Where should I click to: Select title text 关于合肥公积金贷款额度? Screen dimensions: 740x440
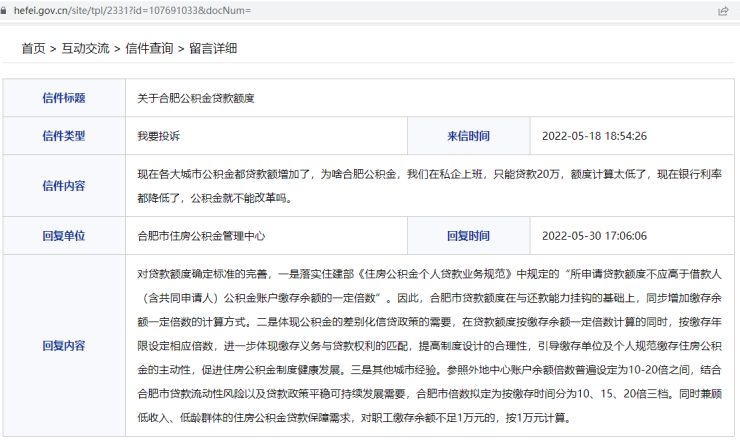pyautogui.click(x=196, y=98)
